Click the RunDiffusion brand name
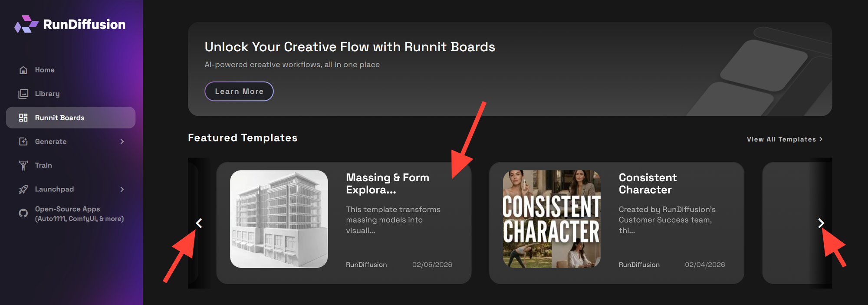This screenshot has height=305, width=868. (84, 24)
